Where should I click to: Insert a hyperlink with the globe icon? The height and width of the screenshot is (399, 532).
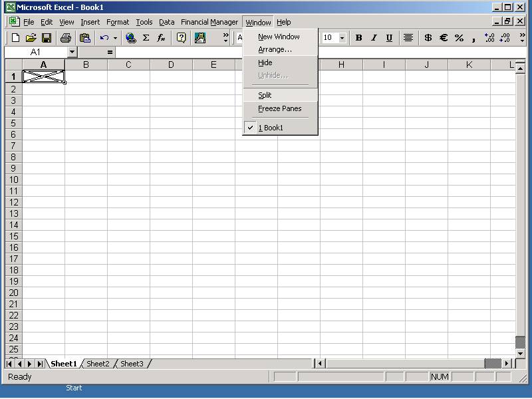tap(131, 38)
